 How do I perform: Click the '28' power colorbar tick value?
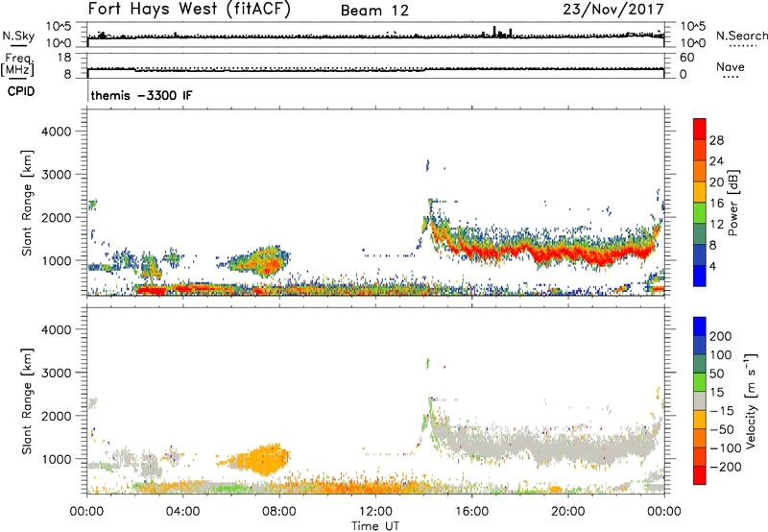point(716,140)
